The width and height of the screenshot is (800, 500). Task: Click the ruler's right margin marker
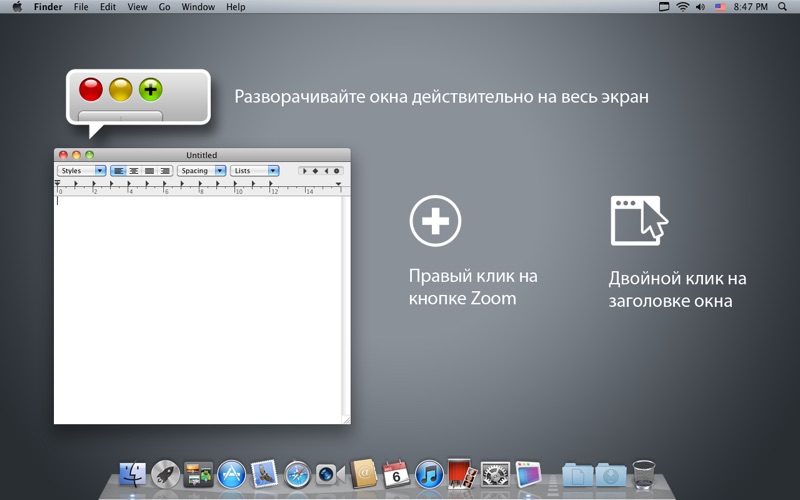click(338, 185)
